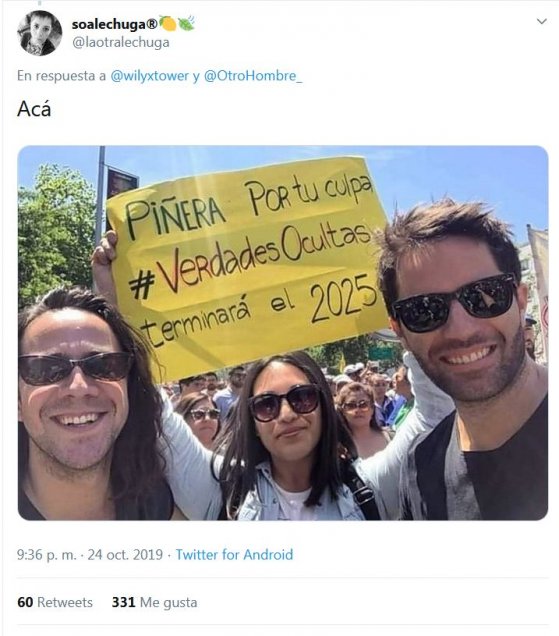Click the @laotralechuga handle

[x=120, y=43]
